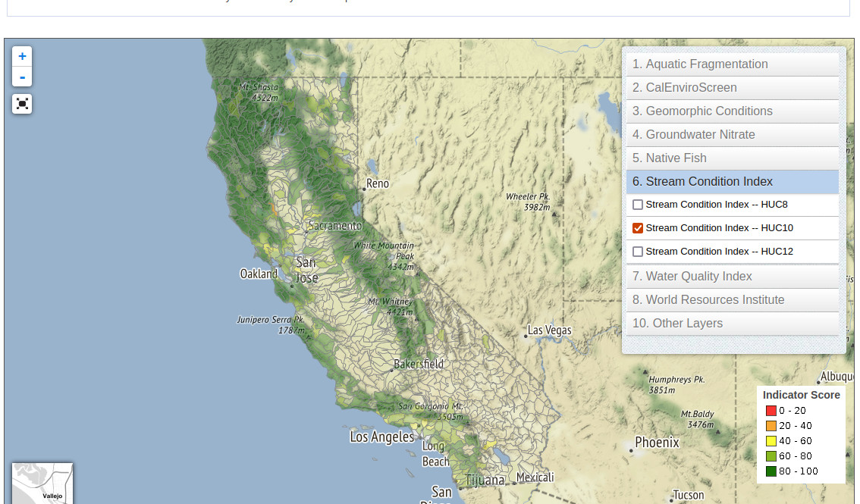Uncheck Stream Condition Index HUC10 layer
860x504 pixels.
pyautogui.click(x=638, y=228)
